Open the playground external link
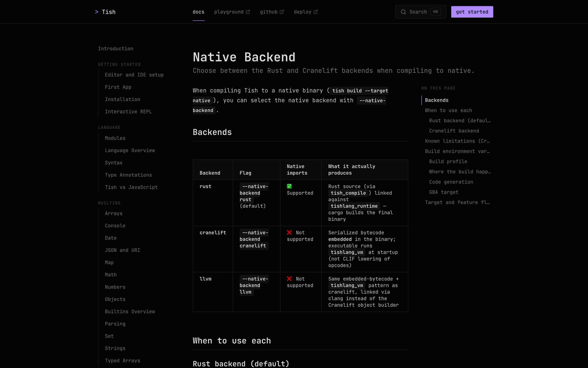 click(x=232, y=12)
